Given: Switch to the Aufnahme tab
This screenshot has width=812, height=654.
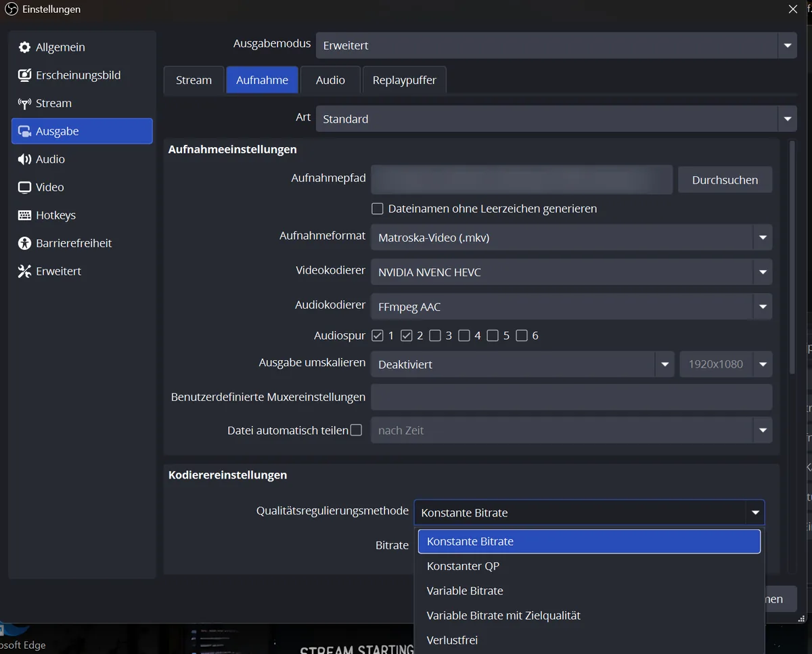Looking at the screenshot, I should 262,80.
